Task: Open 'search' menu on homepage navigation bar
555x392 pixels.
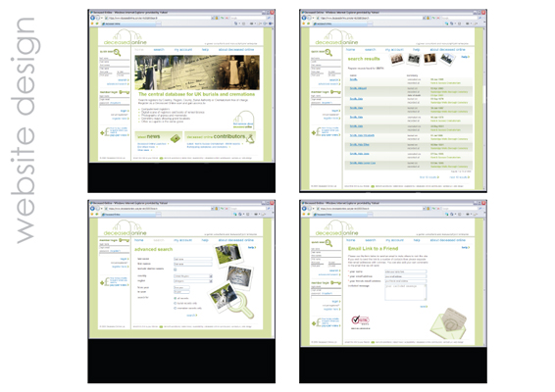Action: coord(159,50)
